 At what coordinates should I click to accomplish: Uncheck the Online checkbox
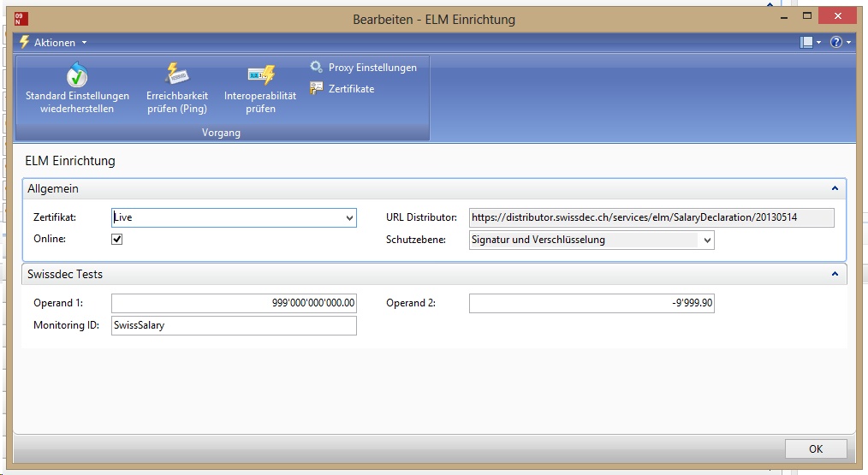click(117, 240)
